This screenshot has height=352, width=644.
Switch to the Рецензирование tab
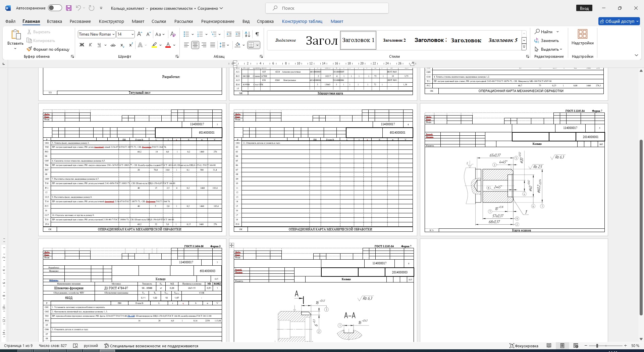point(218,21)
